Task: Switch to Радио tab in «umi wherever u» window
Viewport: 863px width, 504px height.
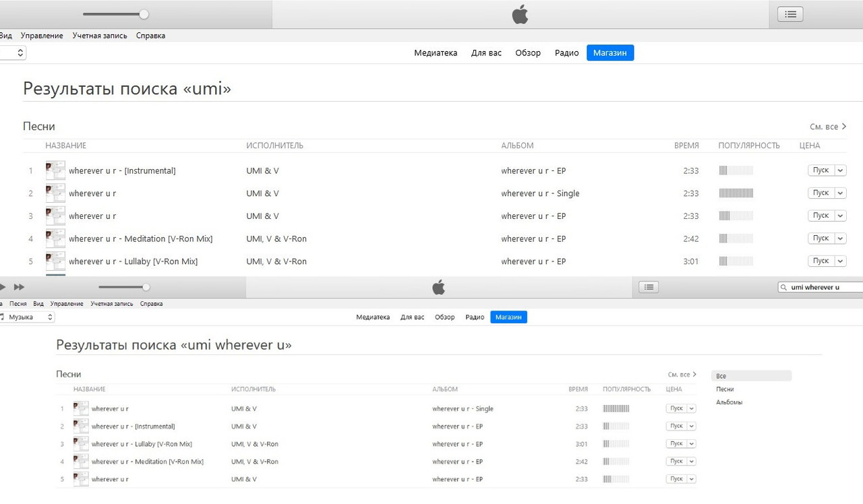Action: pyautogui.click(x=475, y=317)
